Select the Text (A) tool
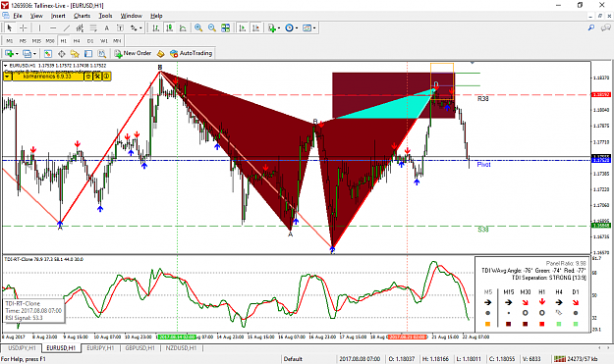 (x=106, y=27)
